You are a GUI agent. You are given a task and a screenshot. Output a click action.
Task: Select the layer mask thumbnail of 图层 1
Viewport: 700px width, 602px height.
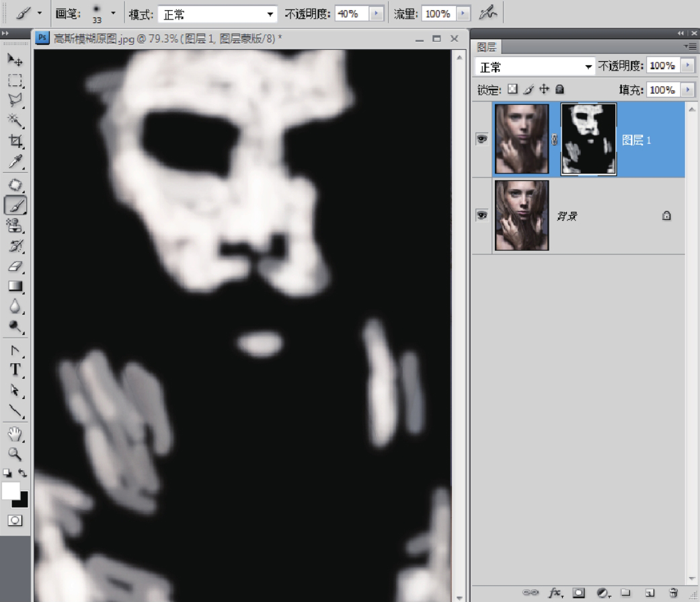point(588,139)
